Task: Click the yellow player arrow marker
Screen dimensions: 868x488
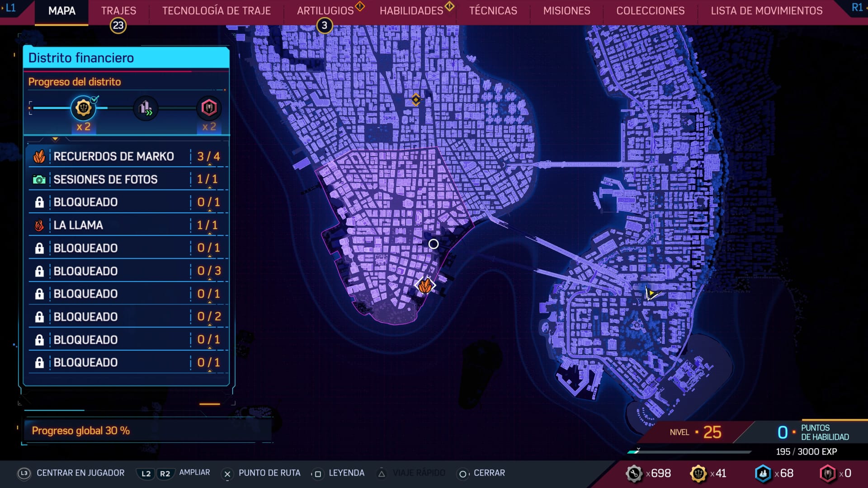Action: 651,294
